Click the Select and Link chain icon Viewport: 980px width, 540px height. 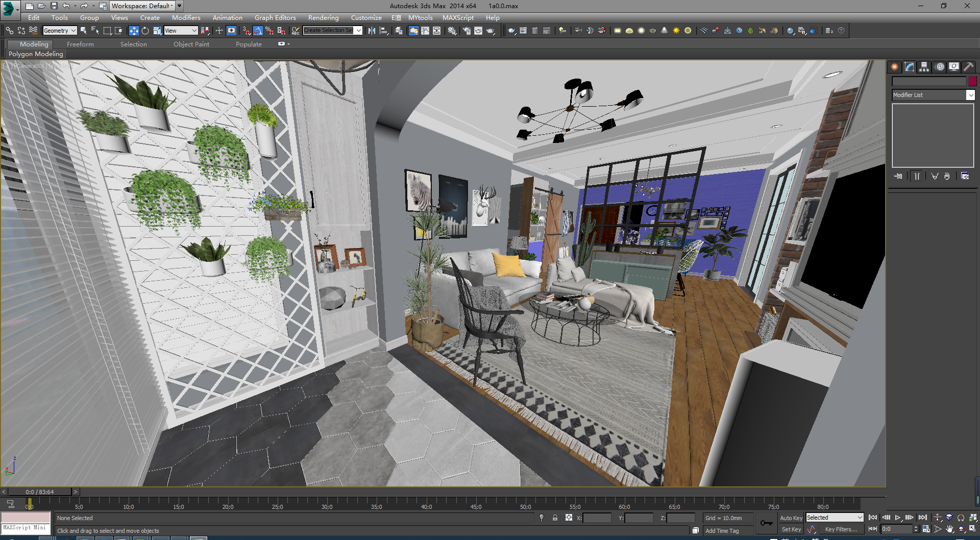point(9,31)
